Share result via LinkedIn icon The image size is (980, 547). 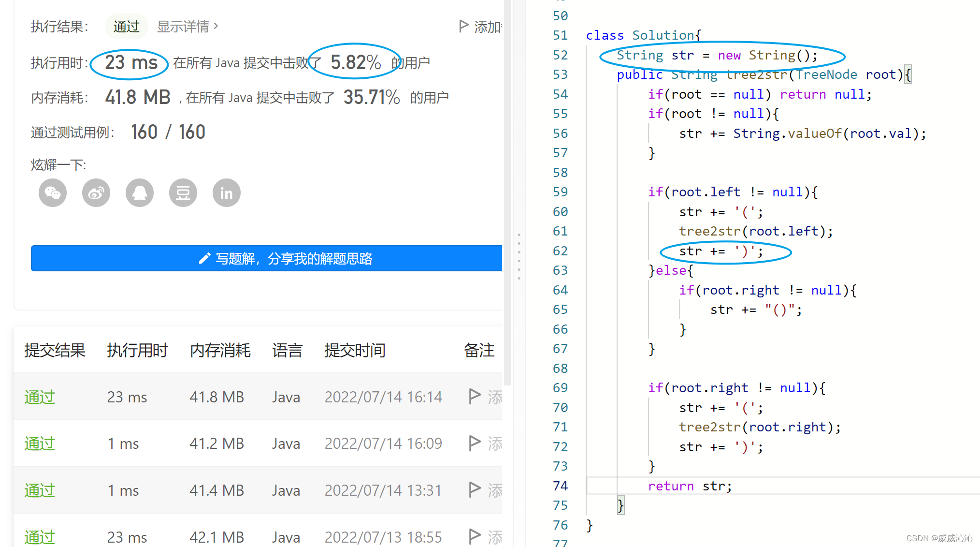pos(227,193)
